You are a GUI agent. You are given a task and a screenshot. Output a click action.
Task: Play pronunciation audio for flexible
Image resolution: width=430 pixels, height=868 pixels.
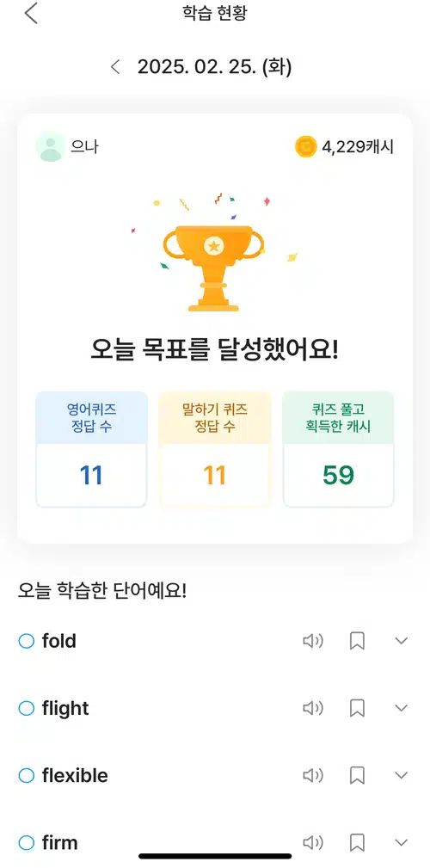[313, 776]
